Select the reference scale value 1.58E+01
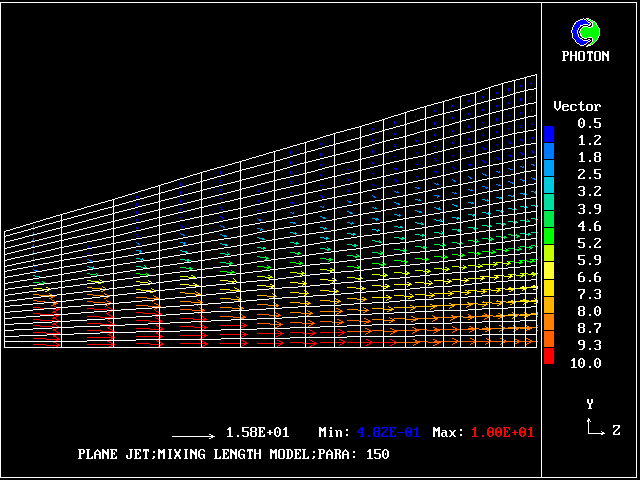This screenshot has width=640, height=480. click(258, 433)
